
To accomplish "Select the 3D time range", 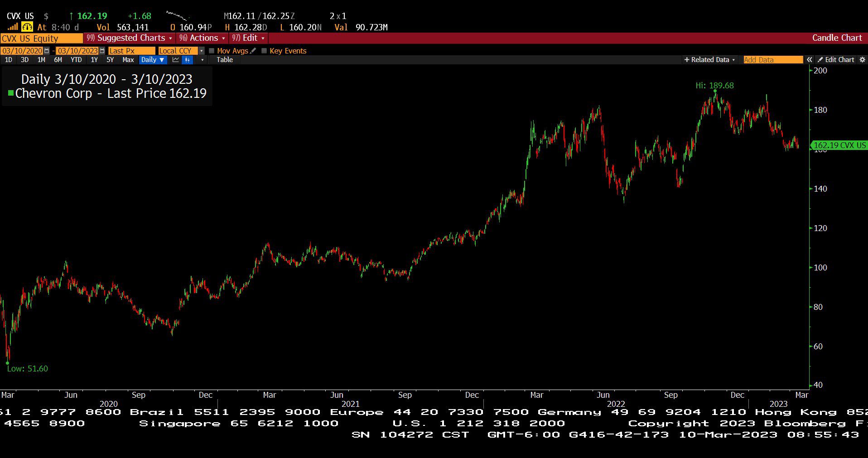I will click(x=24, y=60).
